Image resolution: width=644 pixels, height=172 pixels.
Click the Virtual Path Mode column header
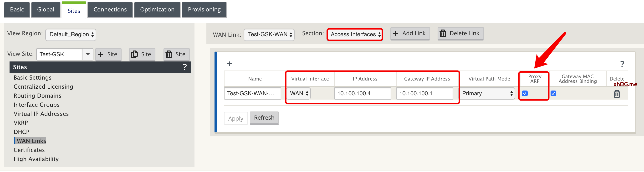coord(489,79)
